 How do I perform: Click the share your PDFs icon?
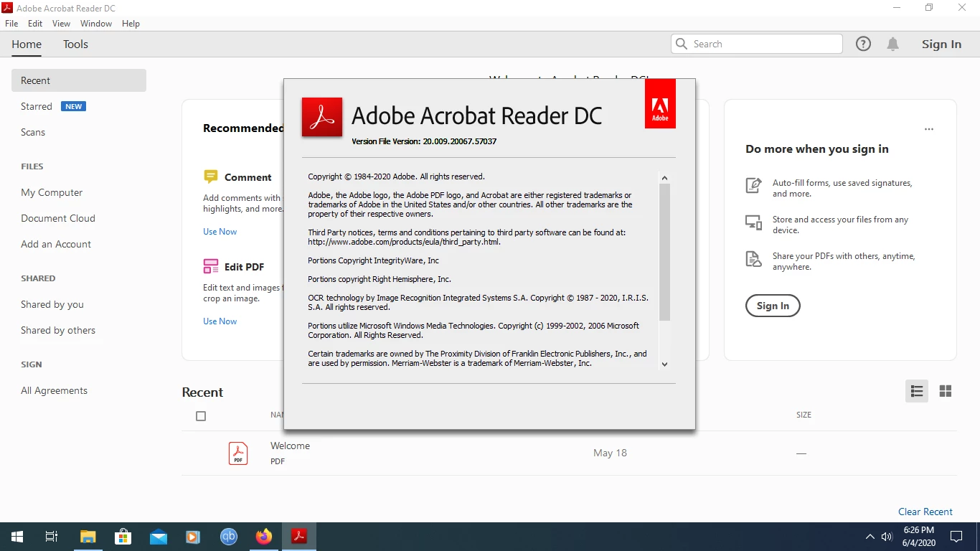[753, 259]
